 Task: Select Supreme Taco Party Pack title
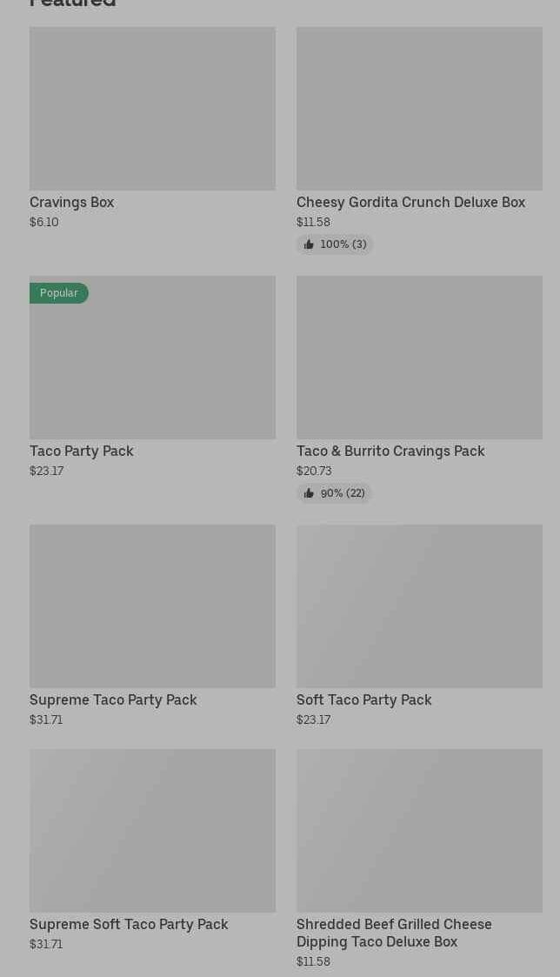point(113,699)
